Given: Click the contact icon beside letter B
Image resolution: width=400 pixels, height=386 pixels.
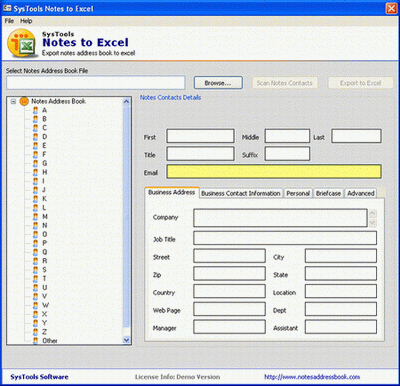Looking at the screenshot, I should (35, 119).
